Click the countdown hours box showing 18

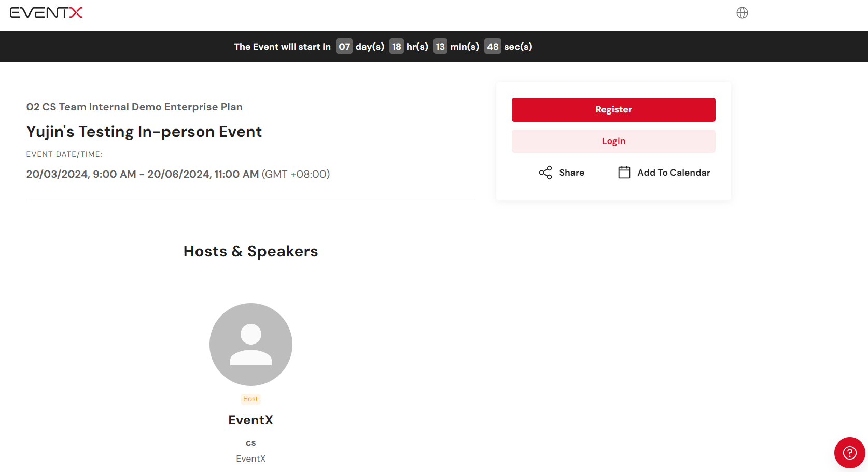[396, 47]
